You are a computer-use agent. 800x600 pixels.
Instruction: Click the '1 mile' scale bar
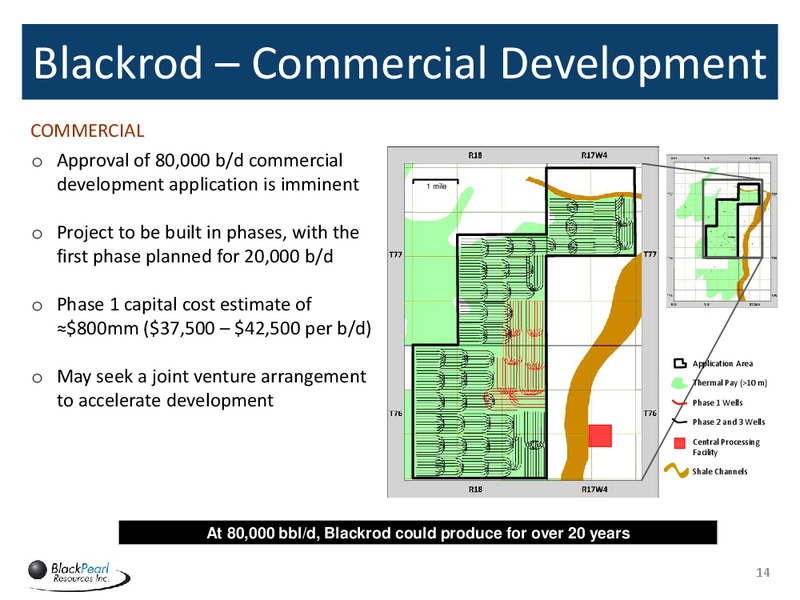(x=436, y=184)
